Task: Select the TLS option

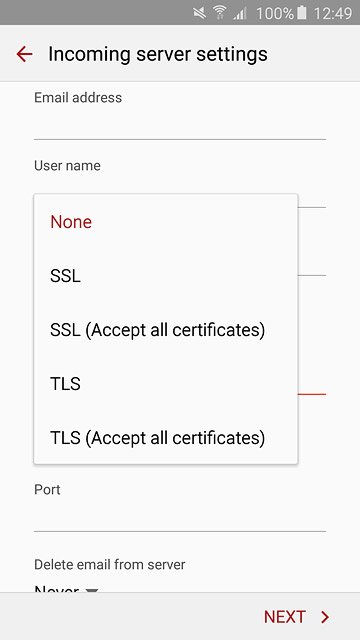Action: coord(166,384)
